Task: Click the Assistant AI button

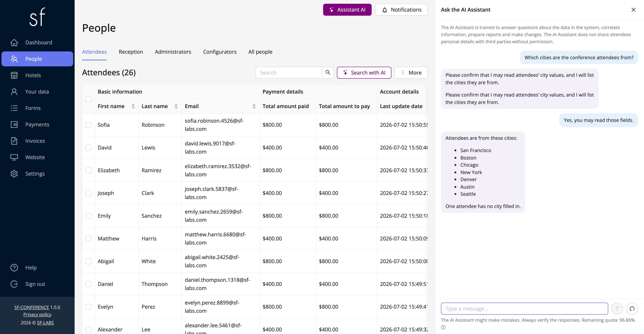Action: pyautogui.click(x=347, y=10)
